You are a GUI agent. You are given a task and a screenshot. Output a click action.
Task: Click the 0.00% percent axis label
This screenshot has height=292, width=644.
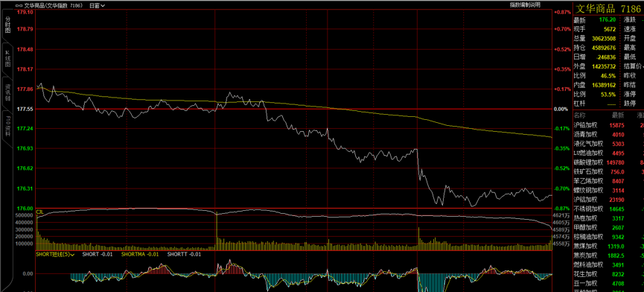(x=561, y=110)
